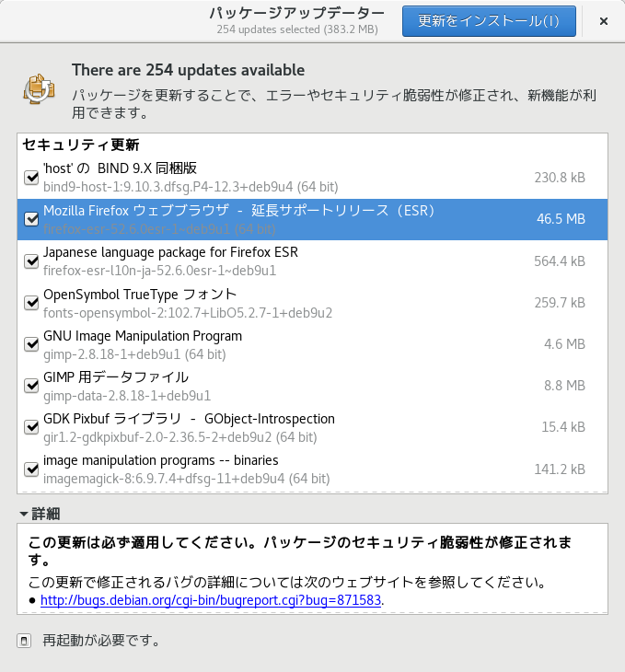The height and width of the screenshot is (672, 625).
Task: Click the package update icon beside the heading
Action: (x=39, y=91)
